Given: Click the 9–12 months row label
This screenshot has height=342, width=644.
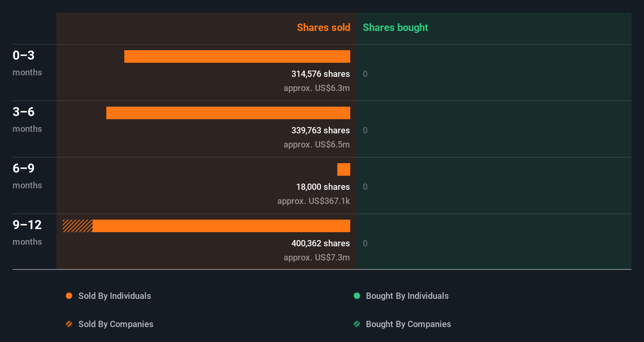Looking at the screenshot, I should pyautogui.click(x=27, y=232).
